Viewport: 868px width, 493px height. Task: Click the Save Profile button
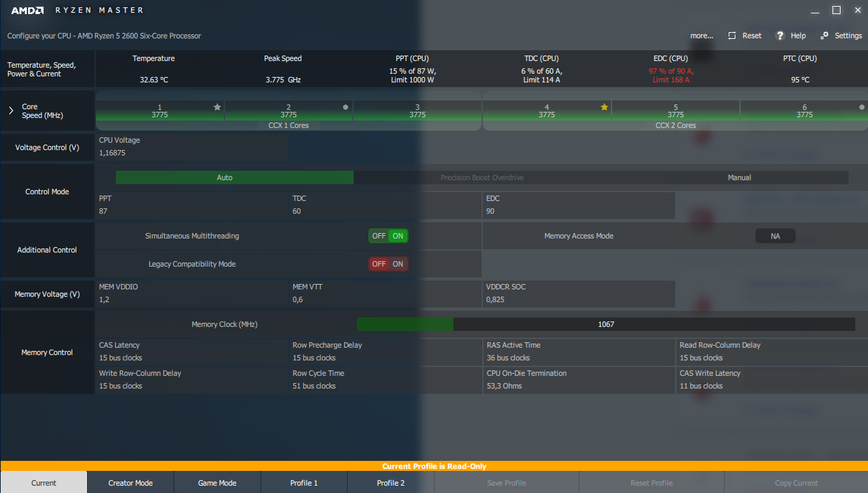click(506, 482)
